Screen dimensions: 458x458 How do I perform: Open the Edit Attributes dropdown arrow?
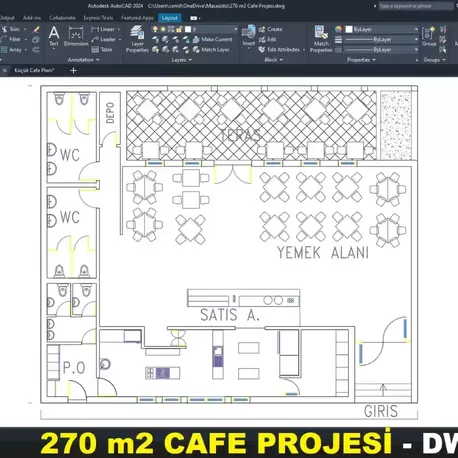pos(304,50)
